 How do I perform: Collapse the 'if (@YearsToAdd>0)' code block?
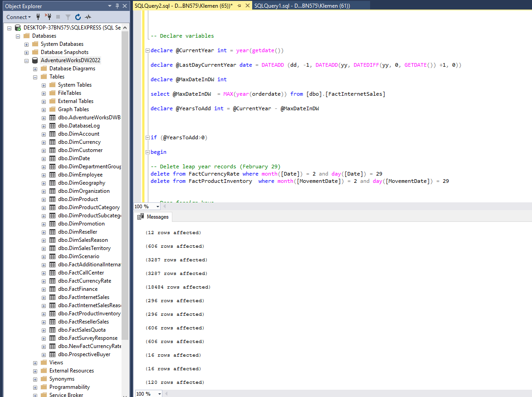pos(147,137)
